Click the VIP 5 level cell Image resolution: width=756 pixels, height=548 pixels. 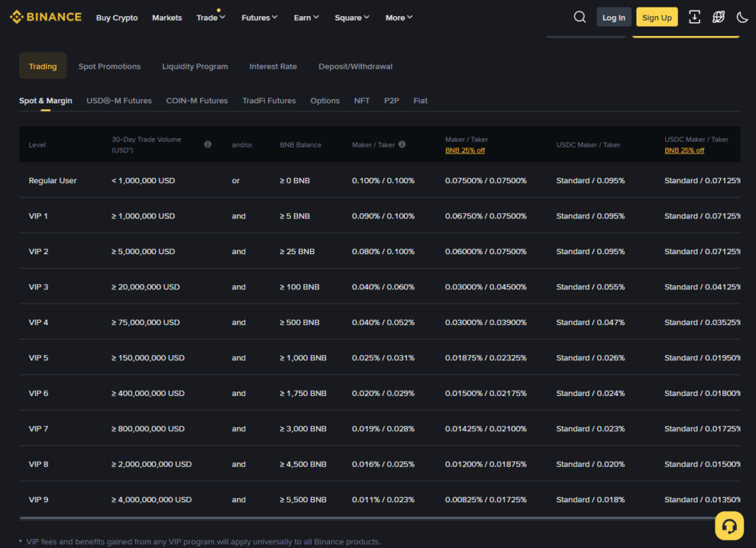pos(38,357)
